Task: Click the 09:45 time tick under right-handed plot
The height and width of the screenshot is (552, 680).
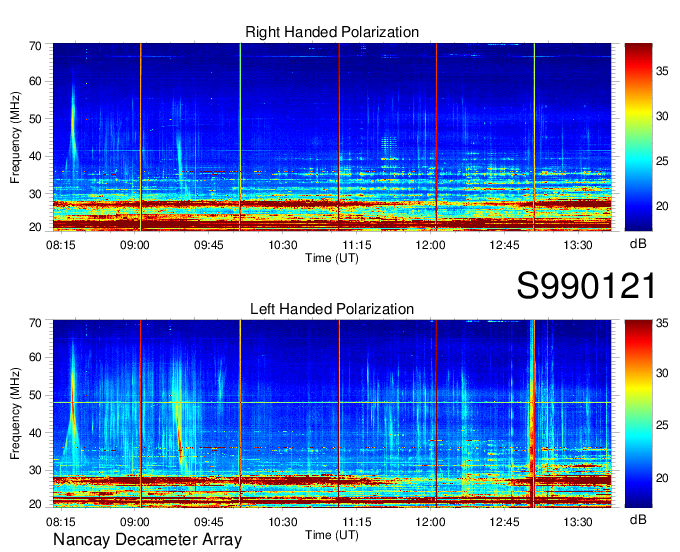Action: click(x=209, y=245)
